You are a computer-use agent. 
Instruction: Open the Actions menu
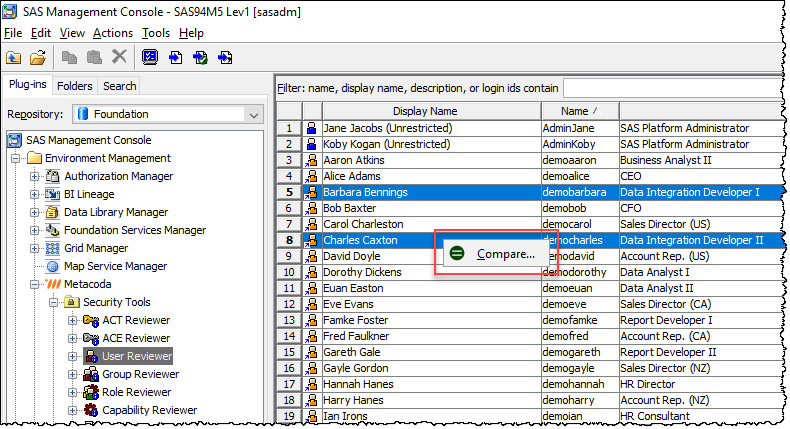113,33
